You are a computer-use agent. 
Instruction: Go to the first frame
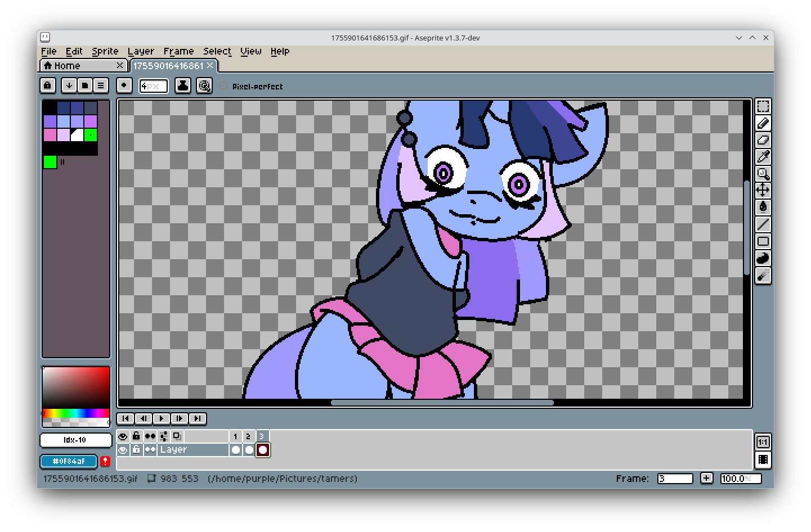(x=126, y=418)
